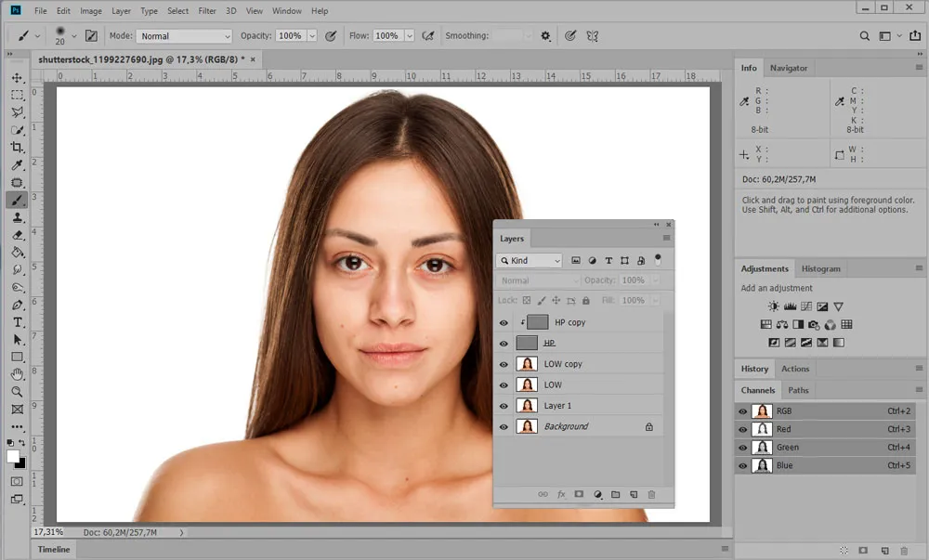This screenshot has width=929, height=560.
Task: Select the Zoom tool
Action: click(x=17, y=392)
